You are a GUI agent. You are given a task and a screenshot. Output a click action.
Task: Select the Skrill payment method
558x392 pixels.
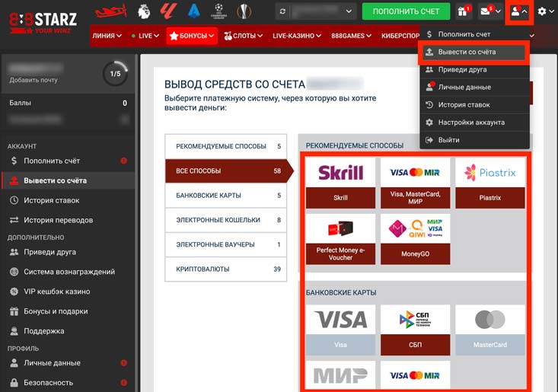[x=340, y=183]
